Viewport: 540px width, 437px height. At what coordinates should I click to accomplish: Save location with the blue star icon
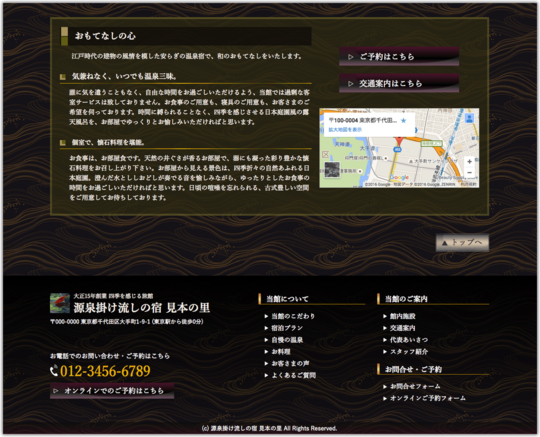(404, 121)
